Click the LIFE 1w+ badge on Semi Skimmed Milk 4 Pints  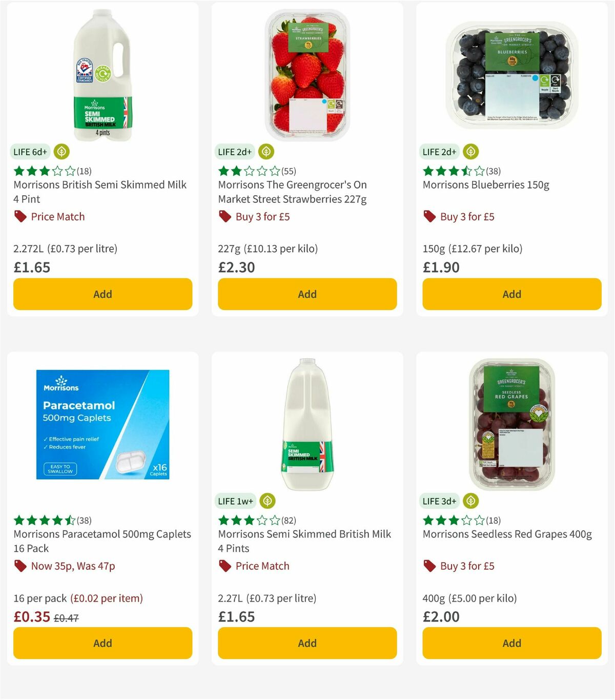(235, 501)
